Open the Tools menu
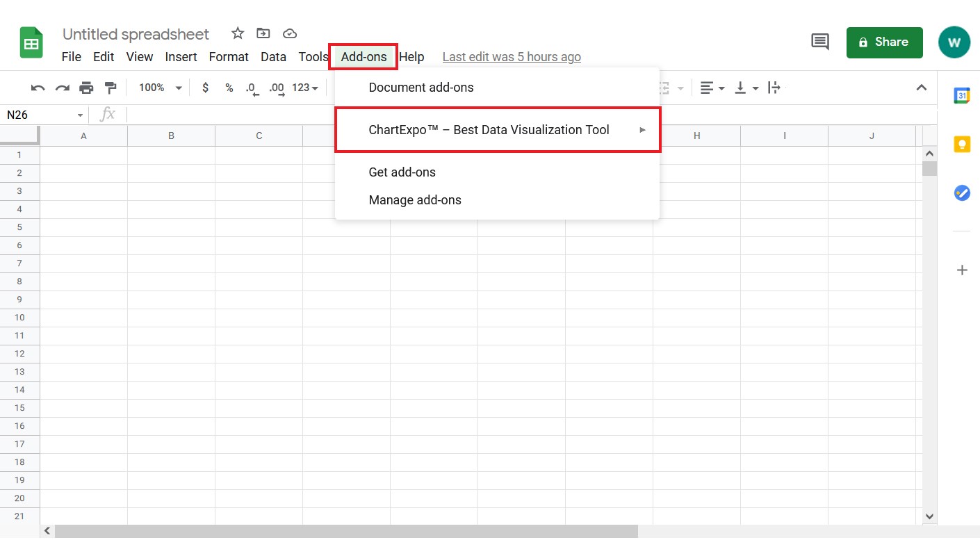 click(x=313, y=57)
